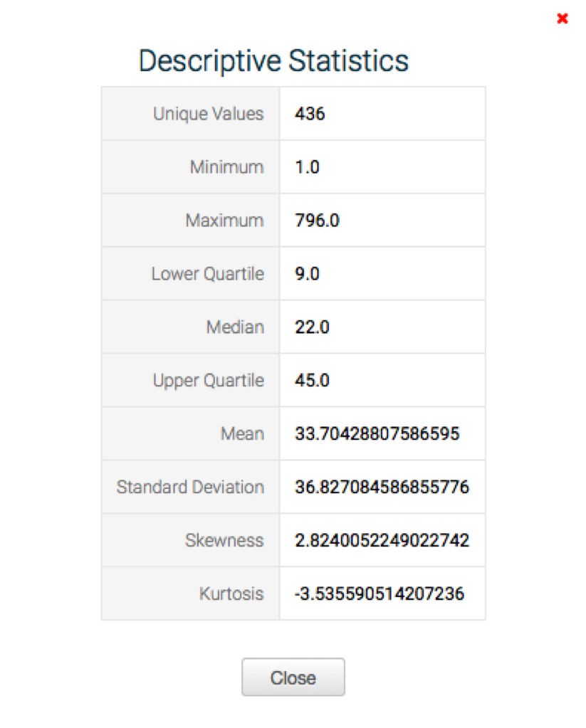
Task: Dismiss dialog with the red X icon
Action: 563,19
